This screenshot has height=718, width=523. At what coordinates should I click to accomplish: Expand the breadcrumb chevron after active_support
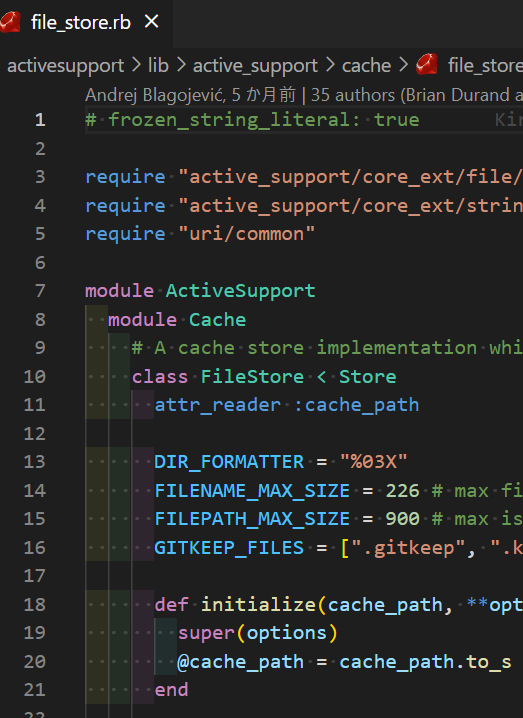330,65
